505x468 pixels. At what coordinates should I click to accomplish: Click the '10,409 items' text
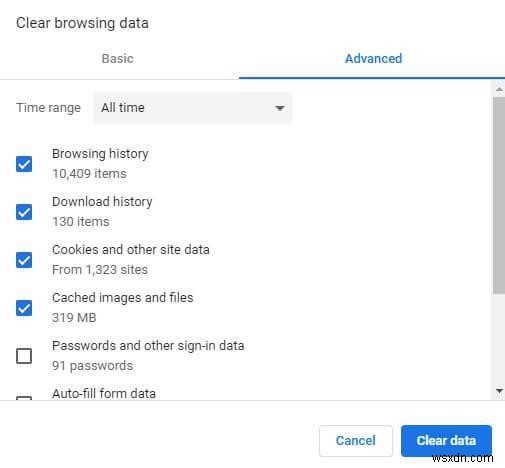89,174
